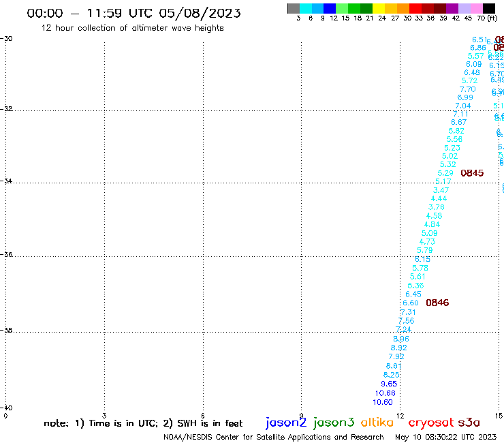Select the altika legend label

(x=377, y=422)
